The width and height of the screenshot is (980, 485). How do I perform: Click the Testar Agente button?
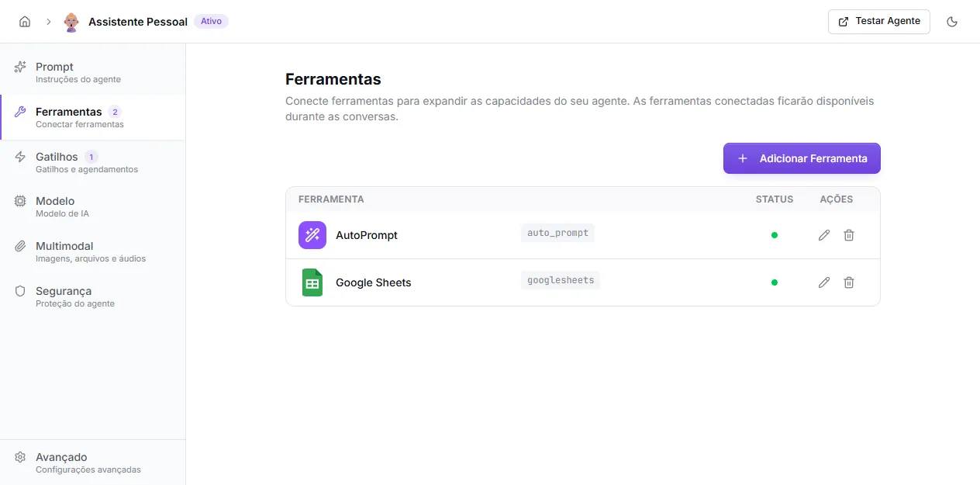point(879,22)
